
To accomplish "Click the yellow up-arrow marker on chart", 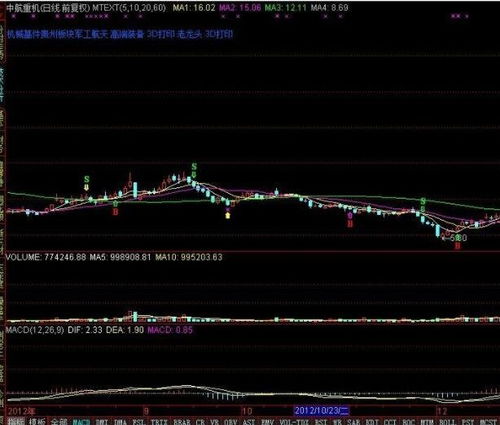I will pos(228,215).
